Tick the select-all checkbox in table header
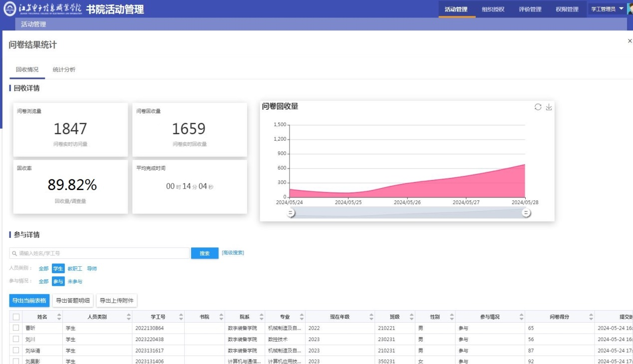The image size is (633, 364). tap(16, 317)
